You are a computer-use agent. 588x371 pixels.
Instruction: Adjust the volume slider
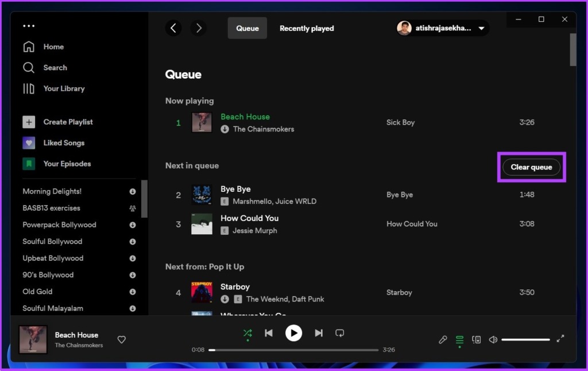point(525,339)
